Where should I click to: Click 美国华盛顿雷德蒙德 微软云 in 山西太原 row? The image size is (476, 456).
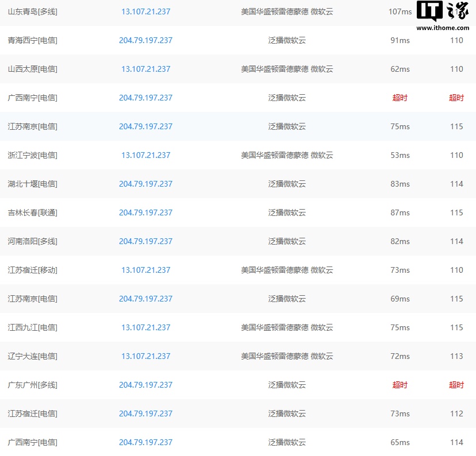click(287, 69)
